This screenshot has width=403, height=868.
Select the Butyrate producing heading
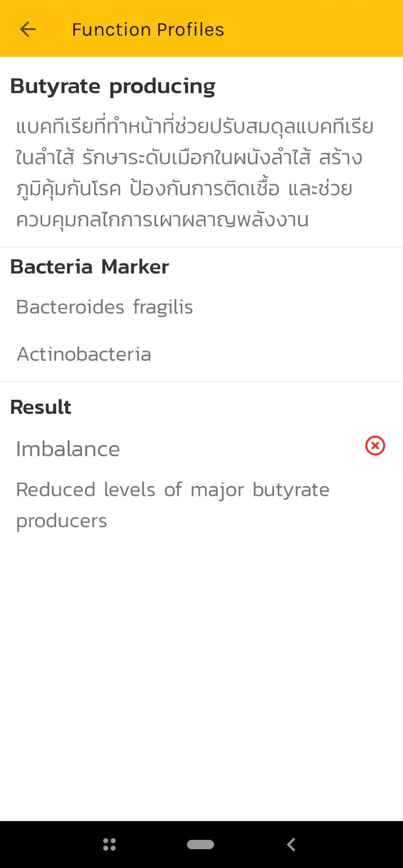pyautogui.click(x=113, y=86)
